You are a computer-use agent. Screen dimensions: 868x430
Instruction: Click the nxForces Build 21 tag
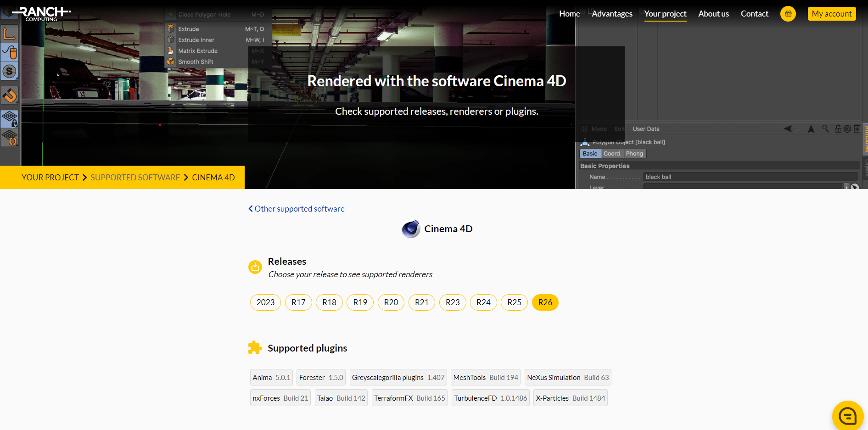pos(280,398)
